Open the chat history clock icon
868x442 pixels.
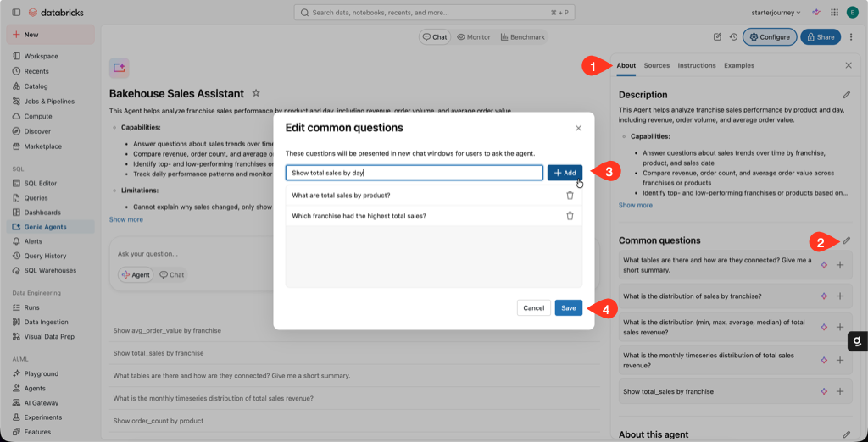(733, 37)
